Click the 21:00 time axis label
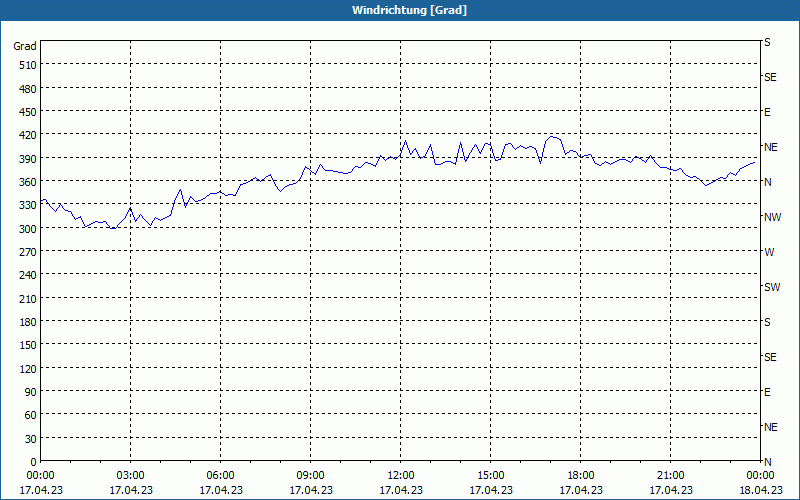 (670, 476)
